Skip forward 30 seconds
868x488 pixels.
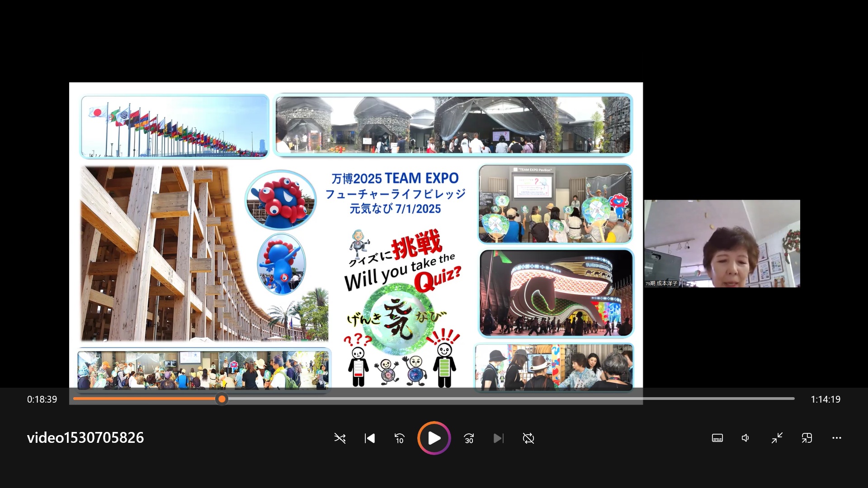click(x=469, y=438)
